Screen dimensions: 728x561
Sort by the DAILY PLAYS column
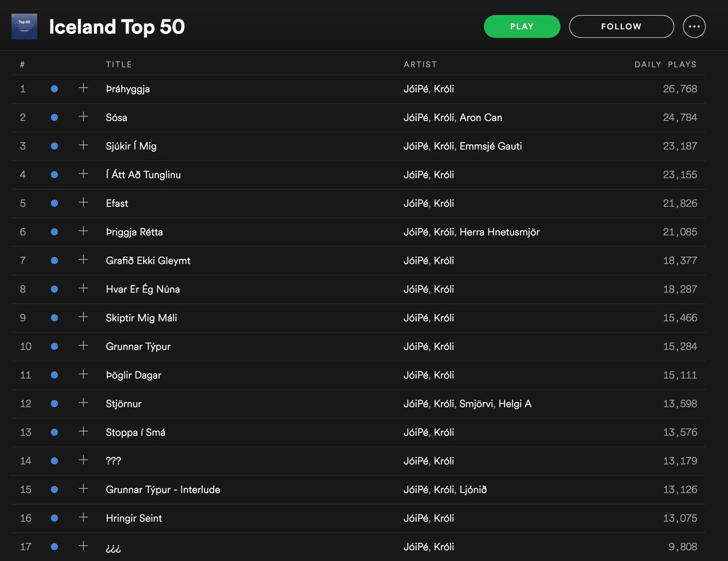(665, 64)
